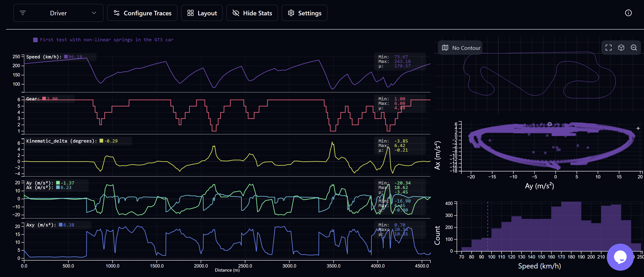Image resolution: width=644 pixels, height=277 pixels.
Task: Open the Settings menu
Action: pos(304,13)
